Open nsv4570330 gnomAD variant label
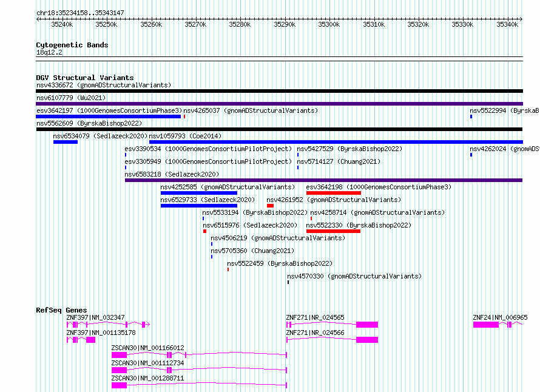Screen dimensions: 540x392 click(x=354, y=276)
